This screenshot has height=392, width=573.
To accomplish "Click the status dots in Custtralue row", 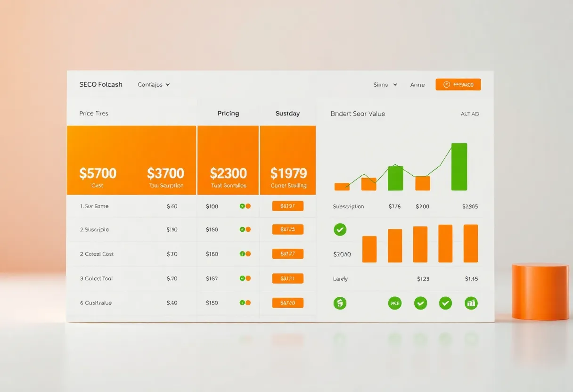I will (245, 302).
